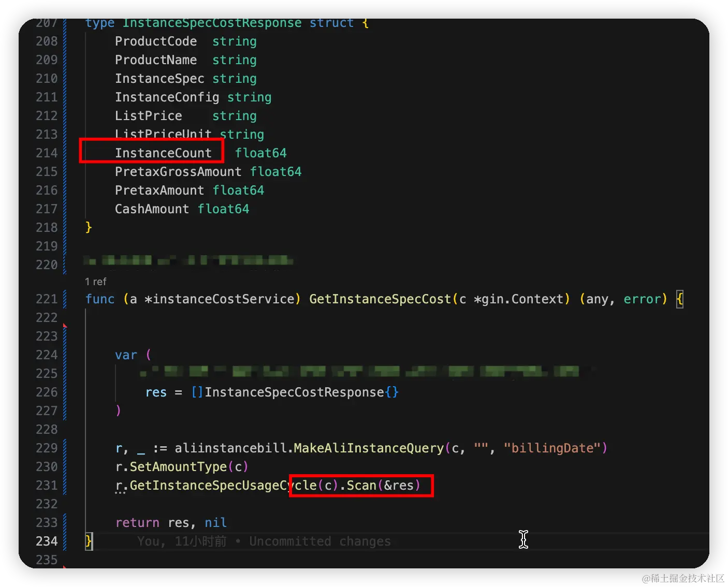The height and width of the screenshot is (587, 728).
Task: Click the current line number 234
Action: [47, 541]
